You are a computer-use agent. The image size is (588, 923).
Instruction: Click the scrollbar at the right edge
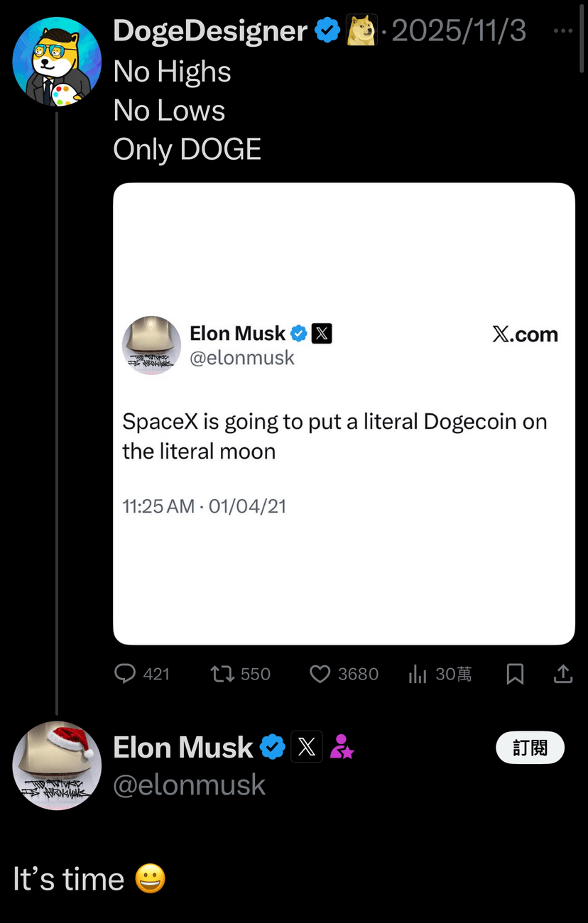pyautogui.click(x=582, y=43)
